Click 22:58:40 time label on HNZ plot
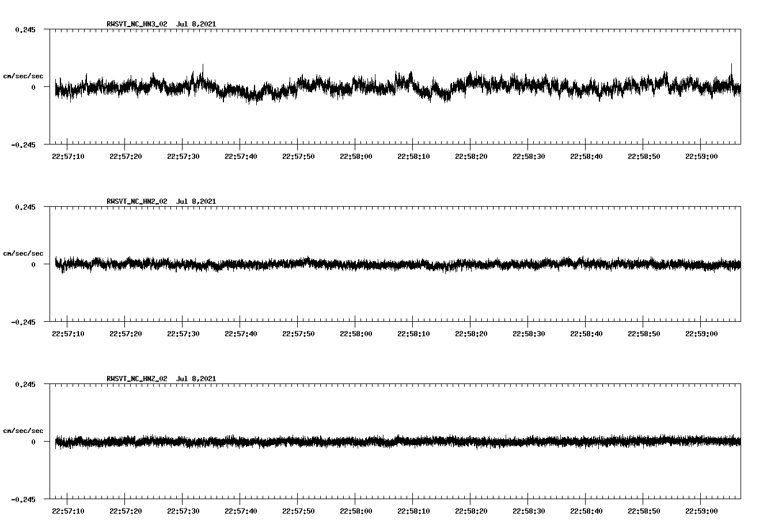The width and height of the screenshot is (782, 532). [586, 511]
